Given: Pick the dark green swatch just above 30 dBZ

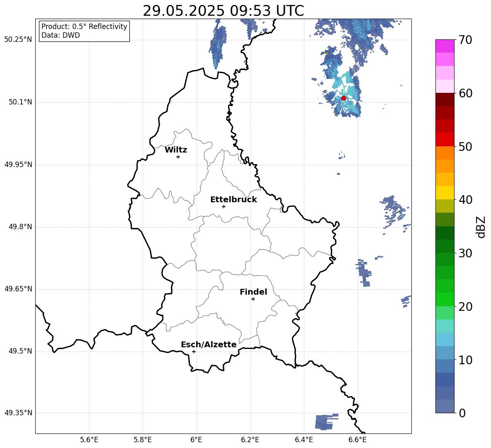Looking at the screenshot, I should (445, 246).
